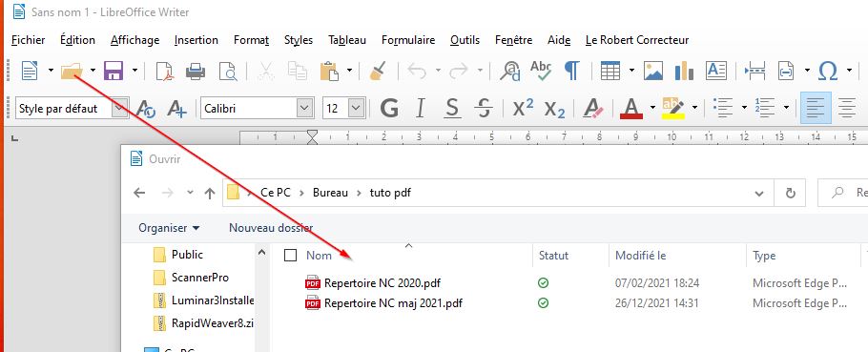
Task: Click the New document icon
Action: pos(30,71)
